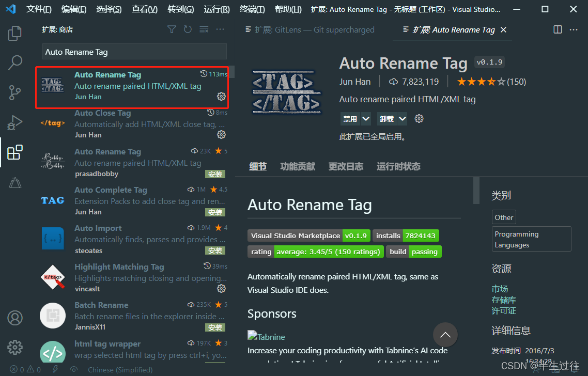
Task: Close the Auto Rename Tag tab
Action: pyautogui.click(x=504, y=29)
